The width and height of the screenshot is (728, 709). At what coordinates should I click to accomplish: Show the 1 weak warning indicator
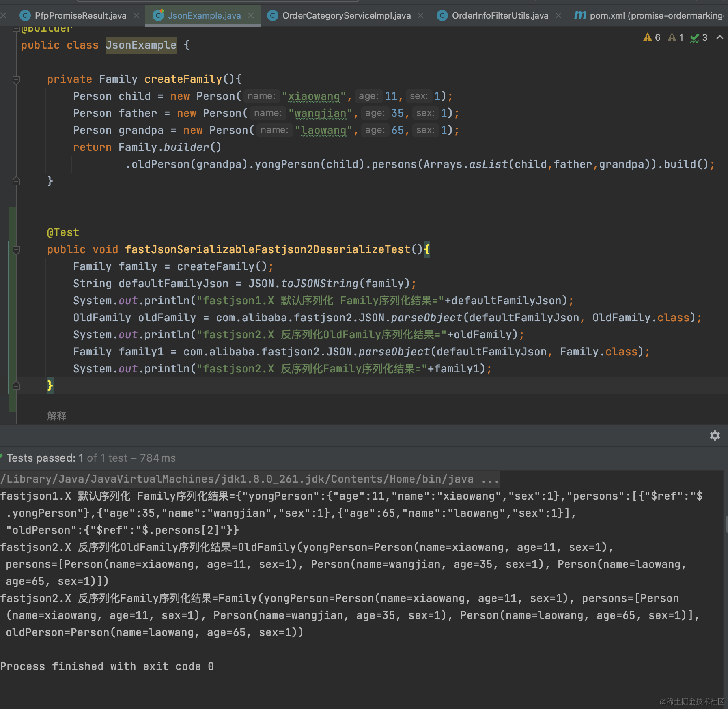[x=676, y=37]
